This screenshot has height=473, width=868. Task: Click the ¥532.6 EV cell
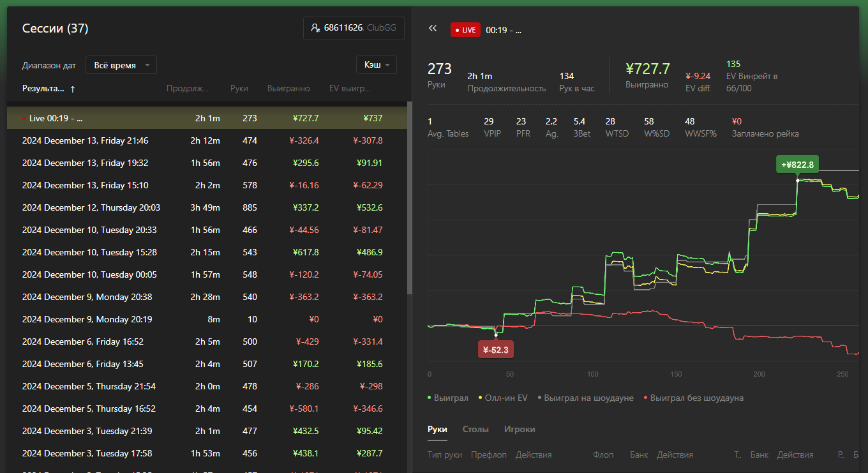point(370,207)
